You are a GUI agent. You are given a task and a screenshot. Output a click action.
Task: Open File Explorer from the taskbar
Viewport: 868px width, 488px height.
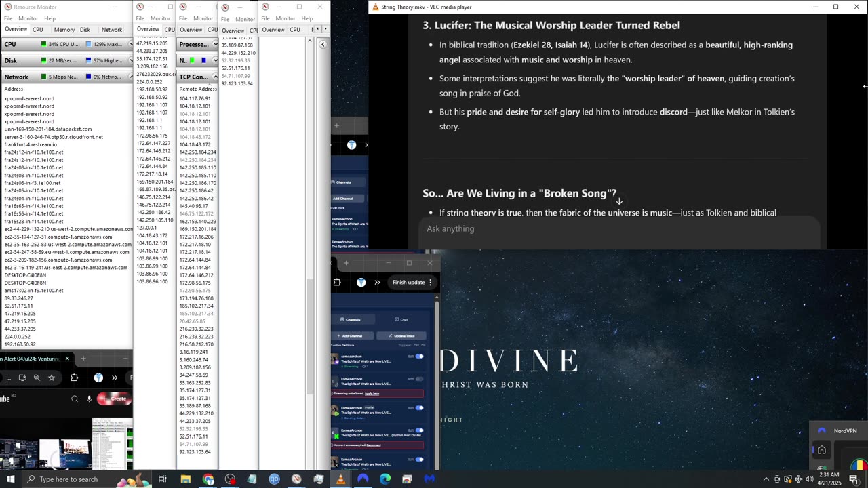coord(185,479)
